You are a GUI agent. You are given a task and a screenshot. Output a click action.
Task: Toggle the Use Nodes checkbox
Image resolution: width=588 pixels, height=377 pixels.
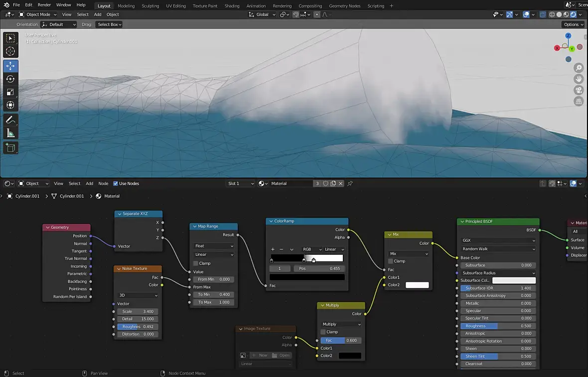116,184
